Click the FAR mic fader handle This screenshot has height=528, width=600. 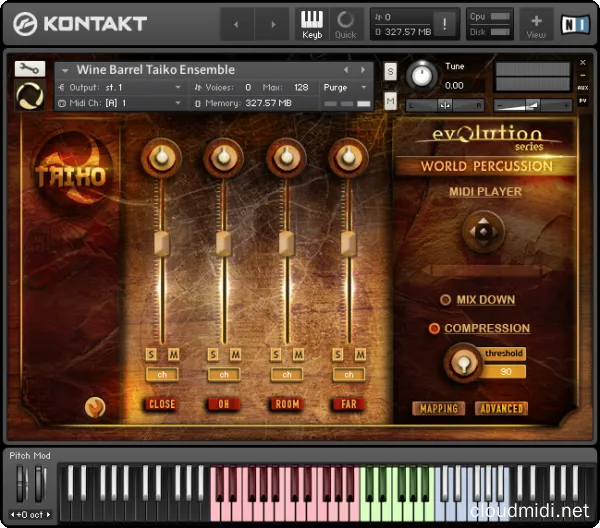click(x=348, y=244)
